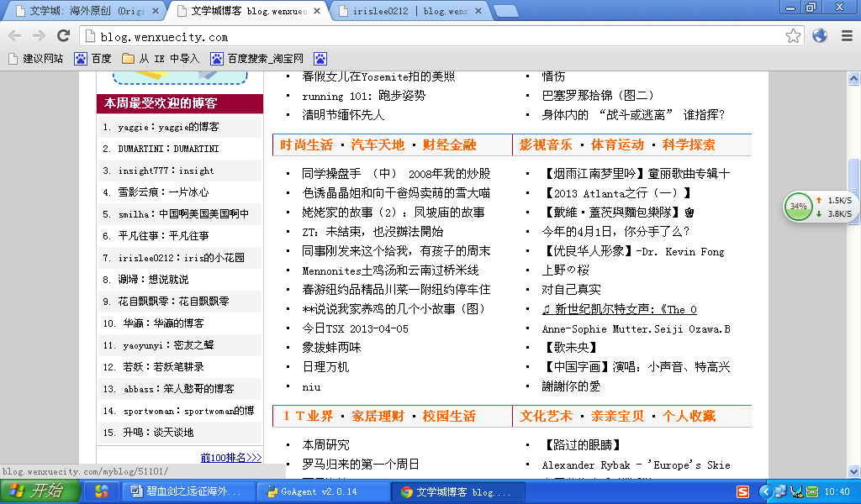
Task: Click the browser back arrow button
Action: (x=14, y=35)
